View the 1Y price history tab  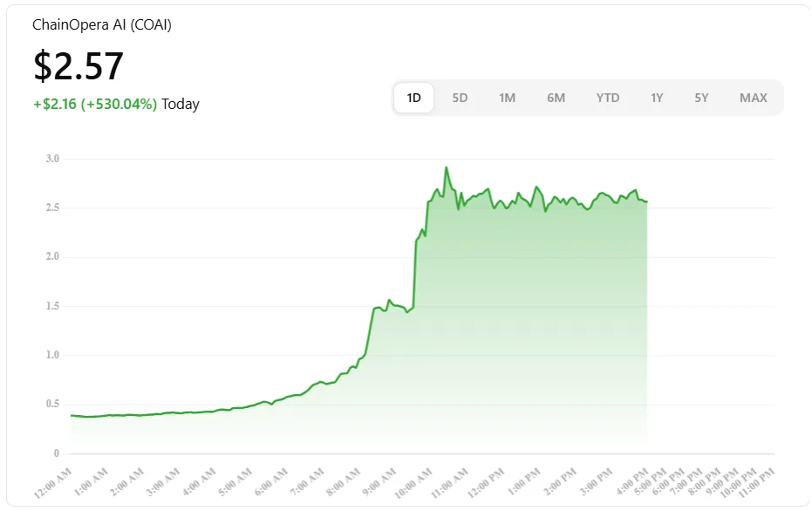point(657,98)
